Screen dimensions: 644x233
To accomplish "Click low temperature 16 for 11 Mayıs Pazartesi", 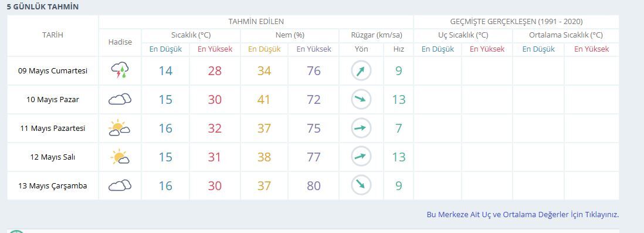I will click(x=165, y=128).
